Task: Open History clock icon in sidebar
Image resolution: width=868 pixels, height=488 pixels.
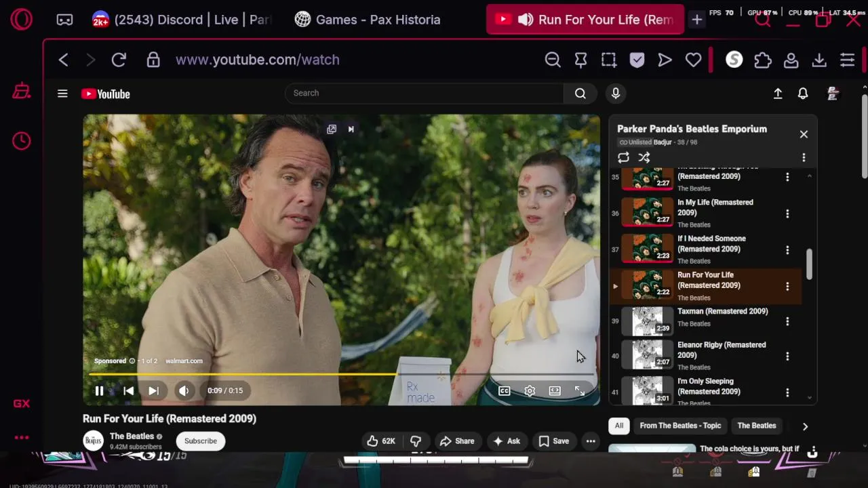Action: point(21,141)
